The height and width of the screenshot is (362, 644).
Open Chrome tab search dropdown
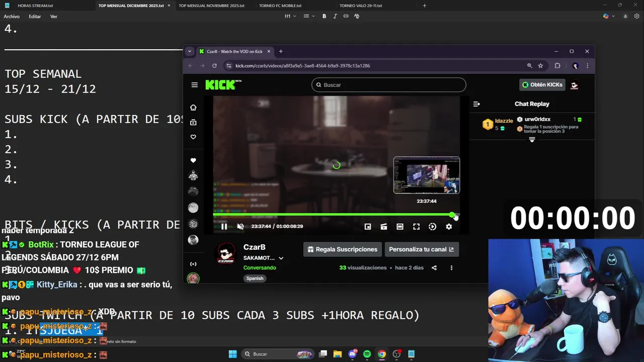[x=189, y=51]
